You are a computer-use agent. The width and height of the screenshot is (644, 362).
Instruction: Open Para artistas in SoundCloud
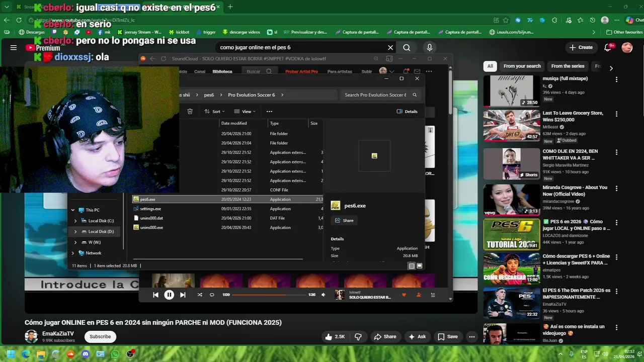pyautogui.click(x=340, y=71)
